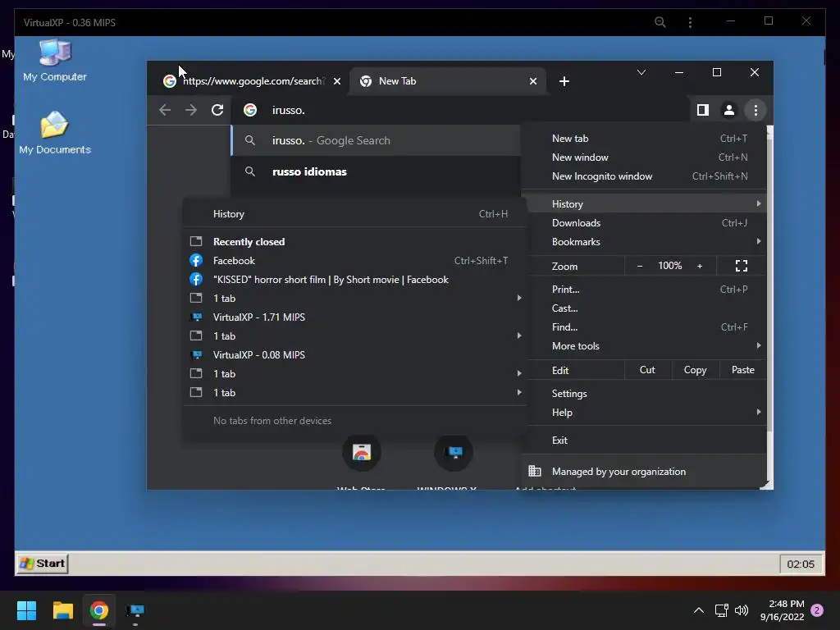Click the Web Store shortcut icon
The image size is (840, 630).
click(x=362, y=453)
